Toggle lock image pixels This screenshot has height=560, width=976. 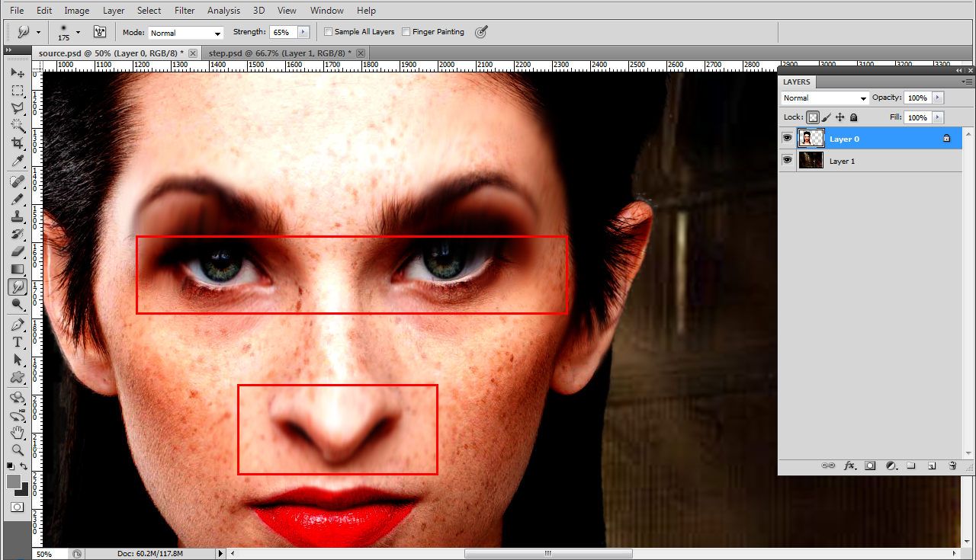click(x=827, y=117)
